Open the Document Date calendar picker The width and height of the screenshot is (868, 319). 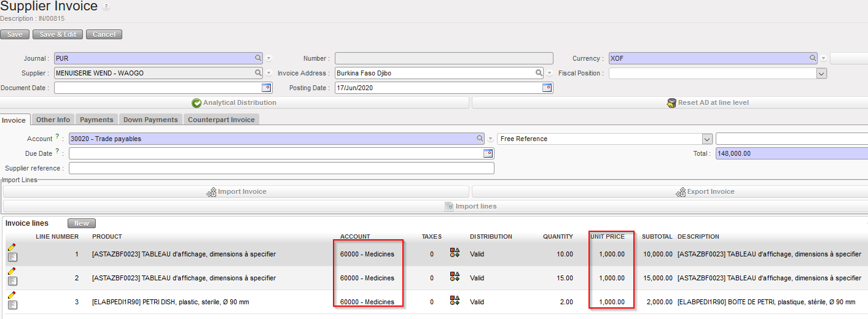[x=266, y=88]
